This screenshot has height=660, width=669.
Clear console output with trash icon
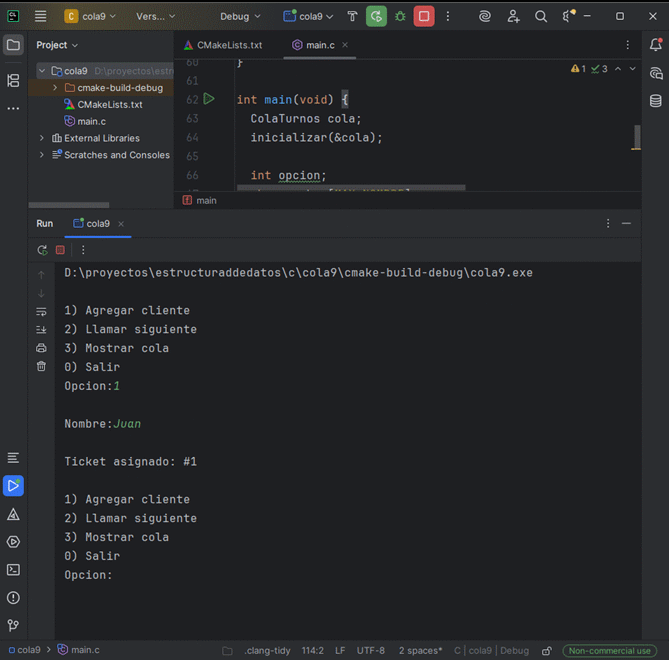tap(41, 367)
